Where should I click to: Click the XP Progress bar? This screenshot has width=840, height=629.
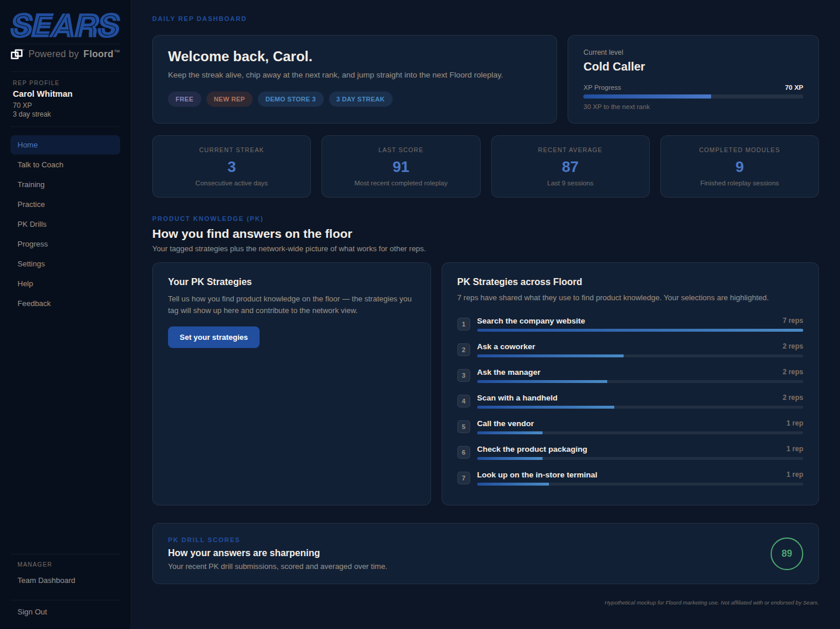pyautogui.click(x=693, y=97)
